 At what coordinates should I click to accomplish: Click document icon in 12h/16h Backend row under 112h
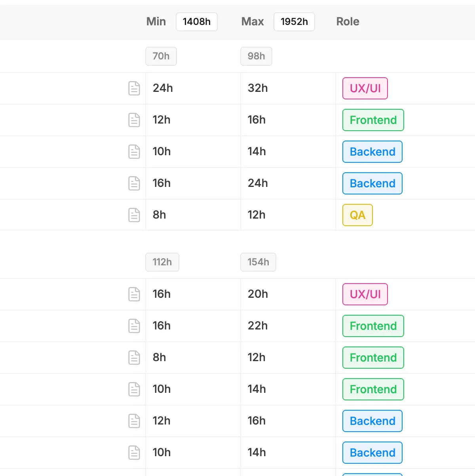pyautogui.click(x=134, y=421)
